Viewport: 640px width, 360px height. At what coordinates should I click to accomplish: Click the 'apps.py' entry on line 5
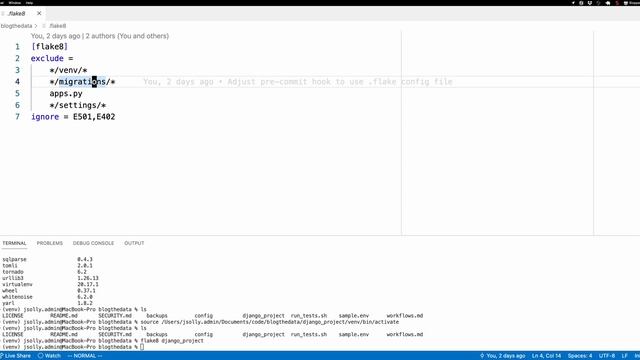66,93
